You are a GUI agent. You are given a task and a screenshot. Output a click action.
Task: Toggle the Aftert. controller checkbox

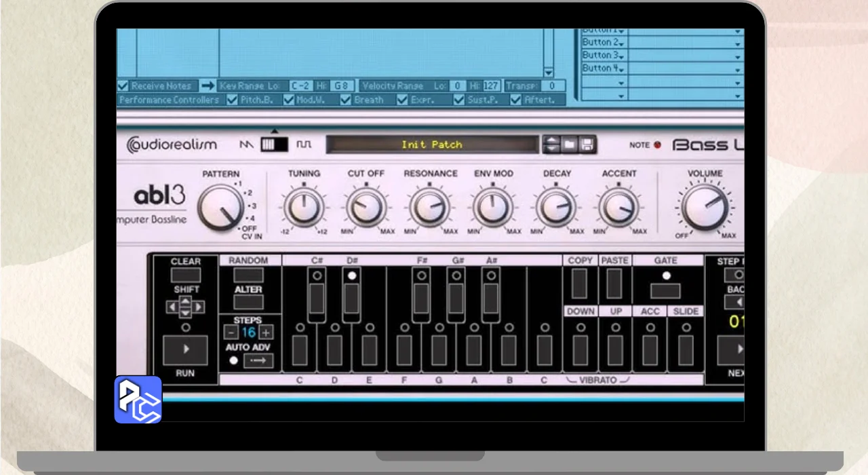(x=516, y=100)
